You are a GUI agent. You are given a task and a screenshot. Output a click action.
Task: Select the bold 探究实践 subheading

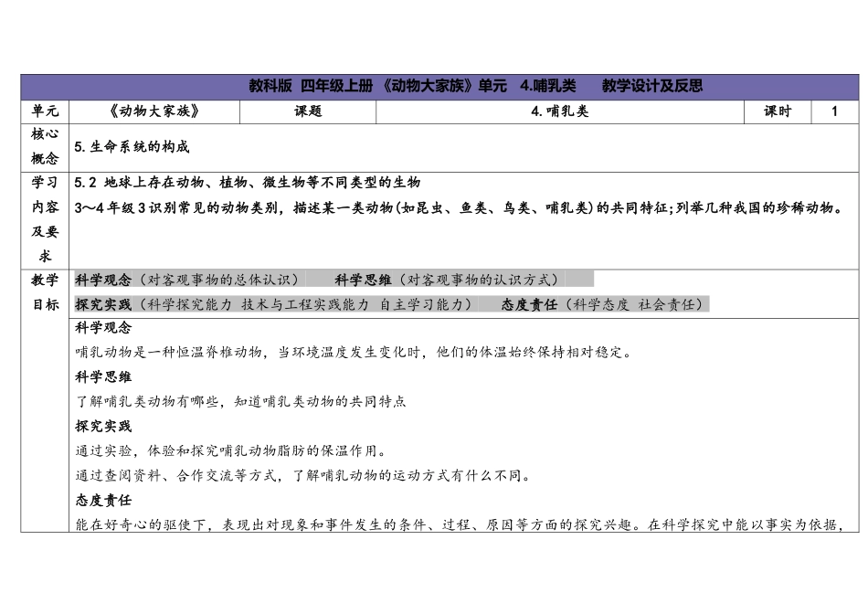(x=103, y=427)
